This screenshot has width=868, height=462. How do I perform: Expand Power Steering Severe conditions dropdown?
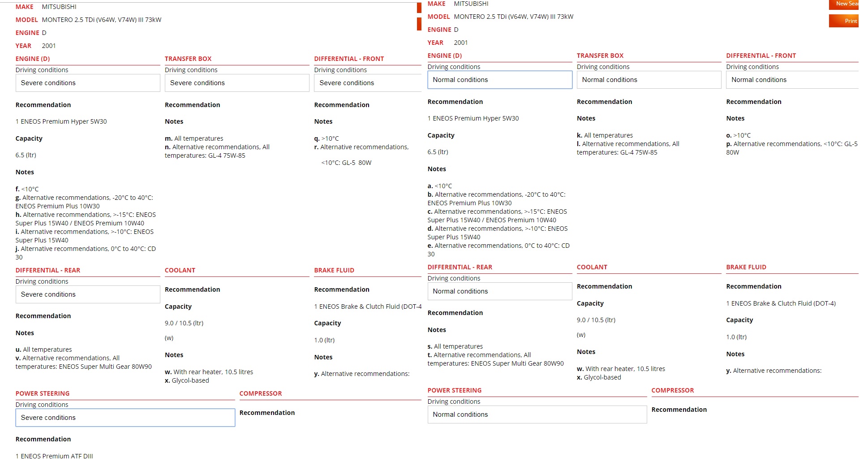[x=125, y=418]
